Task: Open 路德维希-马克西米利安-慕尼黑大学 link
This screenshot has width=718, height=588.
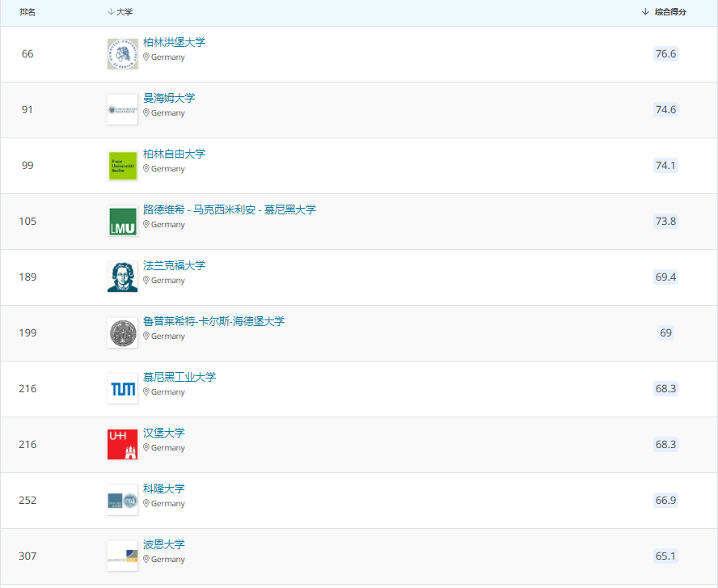Action: coord(230,209)
